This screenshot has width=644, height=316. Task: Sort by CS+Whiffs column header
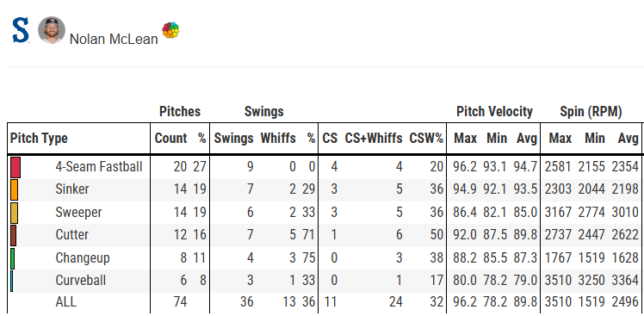(x=374, y=139)
